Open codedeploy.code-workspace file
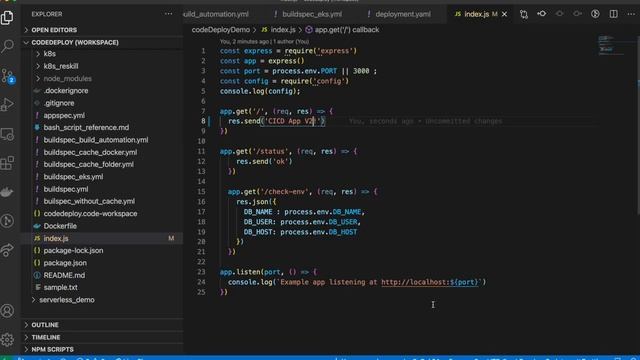This screenshot has width=640, height=360. click(90, 213)
